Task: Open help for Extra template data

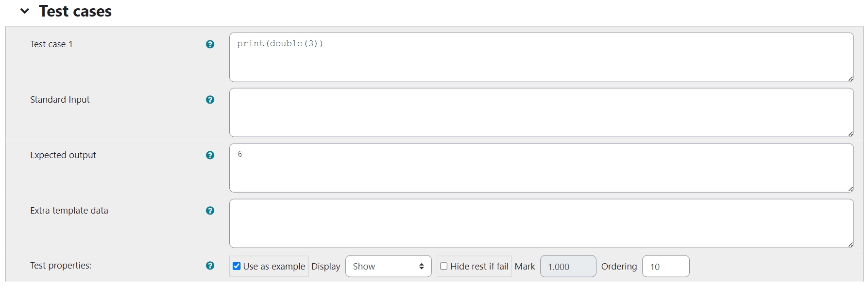Action: (x=210, y=211)
